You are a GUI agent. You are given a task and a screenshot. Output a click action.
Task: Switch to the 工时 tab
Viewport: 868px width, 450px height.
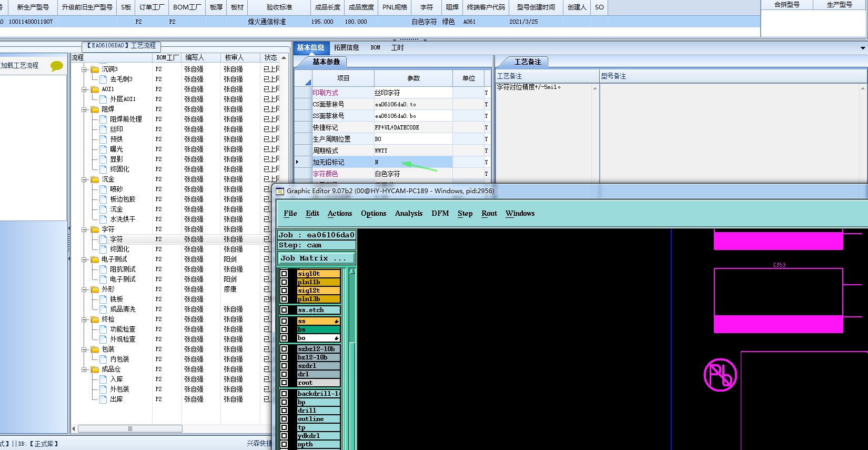(x=397, y=47)
